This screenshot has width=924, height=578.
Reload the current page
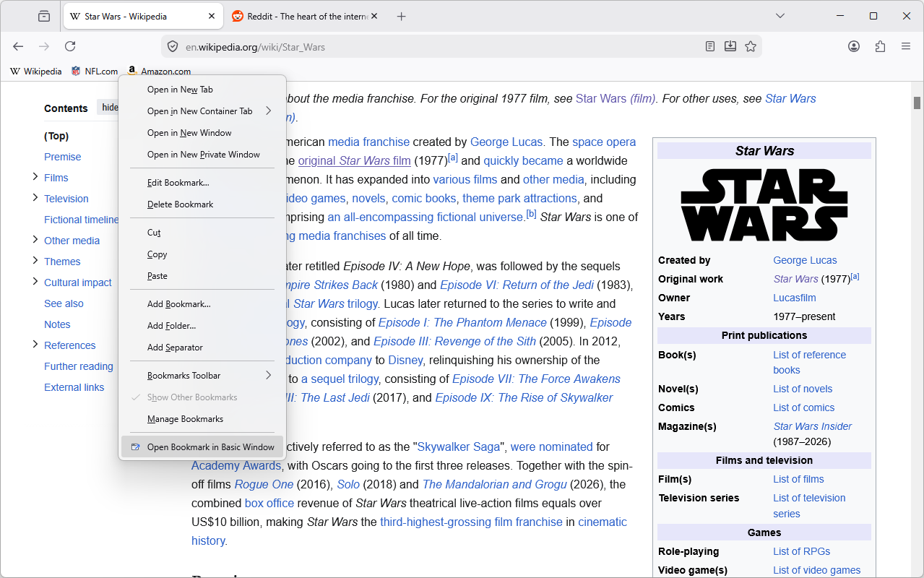click(70, 46)
